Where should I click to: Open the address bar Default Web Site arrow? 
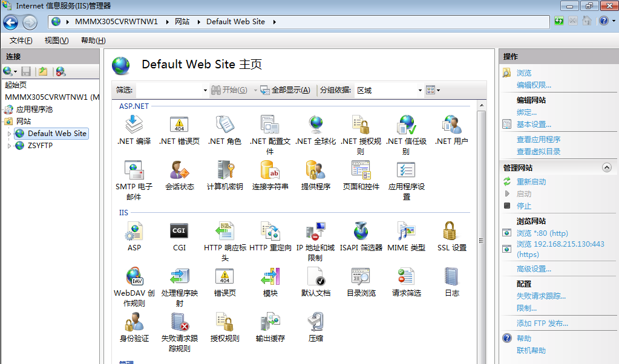click(274, 22)
